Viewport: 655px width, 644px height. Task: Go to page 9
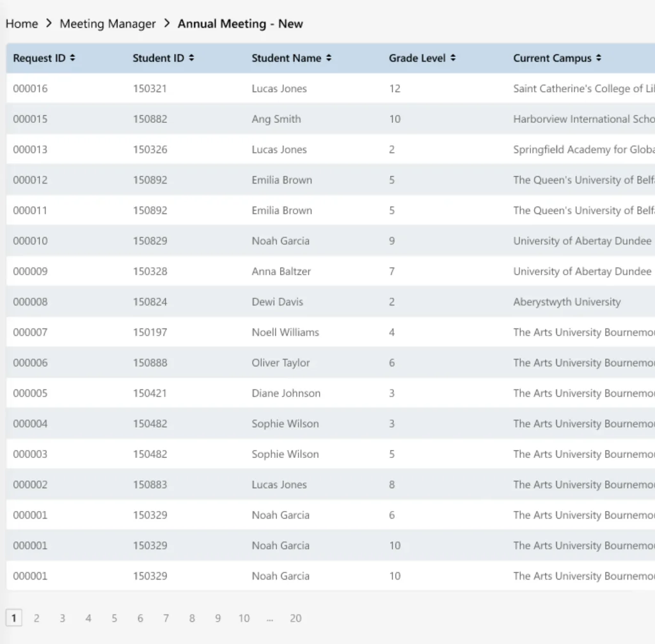(218, 618)
